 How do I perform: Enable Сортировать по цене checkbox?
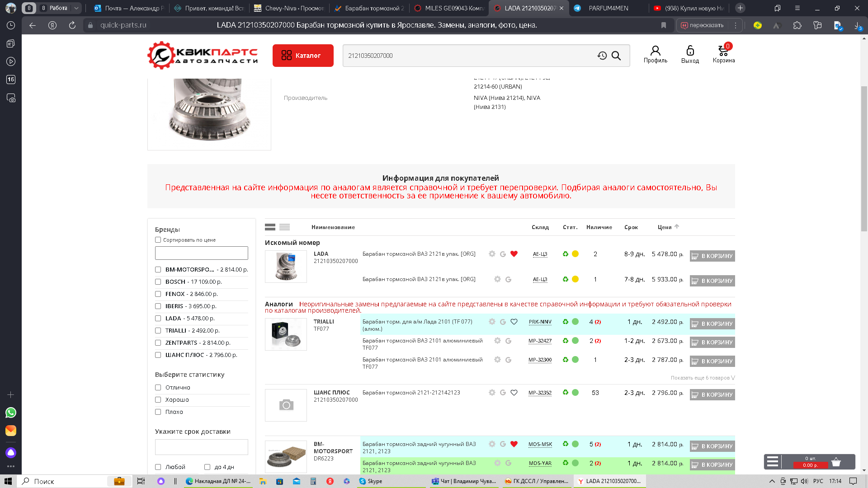(158, 240)
